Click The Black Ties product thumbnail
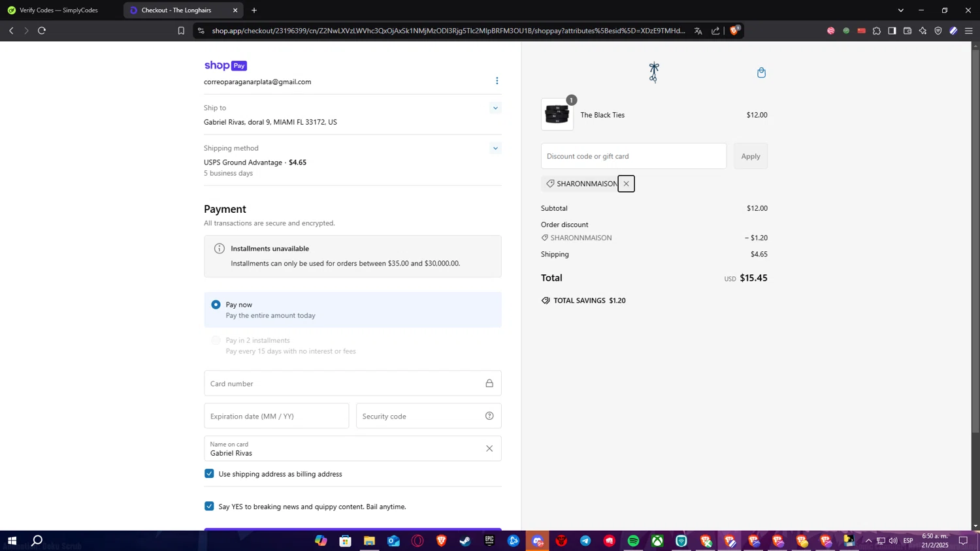Image resolution: width=980 pixels, height=551 pixels. [557, 114]
